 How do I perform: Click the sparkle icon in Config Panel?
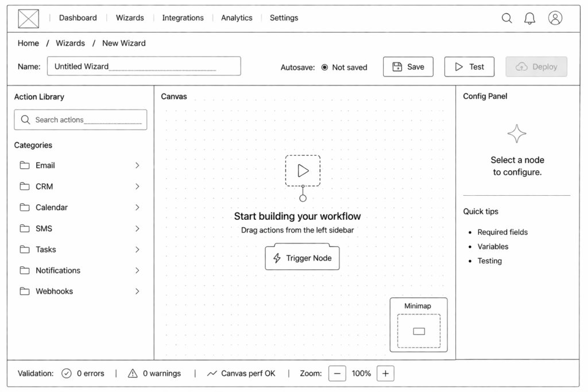pyautogui.click(x=517, y=134)
